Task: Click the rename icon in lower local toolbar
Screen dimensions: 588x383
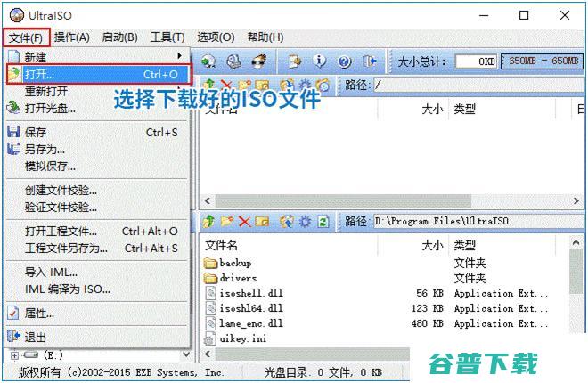Action: pos(262,222)
